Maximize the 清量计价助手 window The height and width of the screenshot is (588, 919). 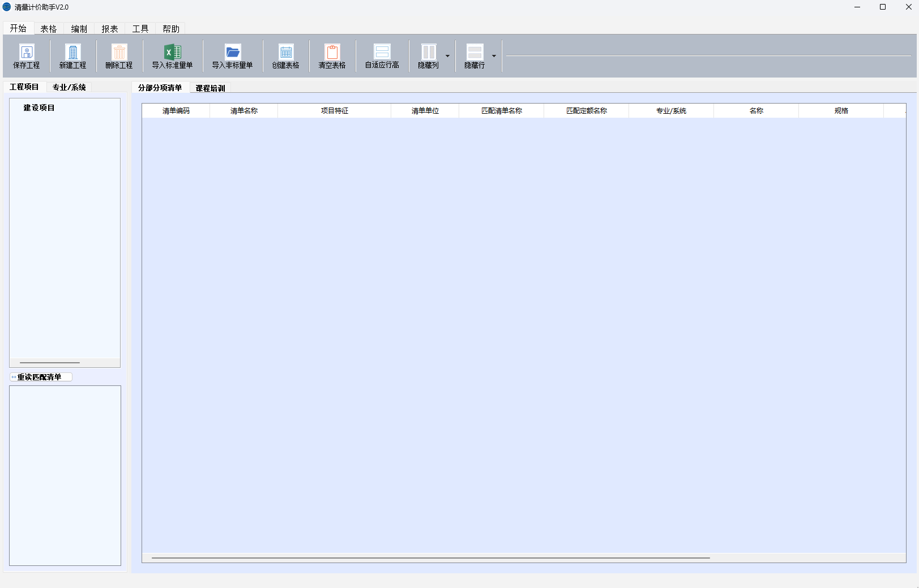pyautogui.click(x=883, y=7)
